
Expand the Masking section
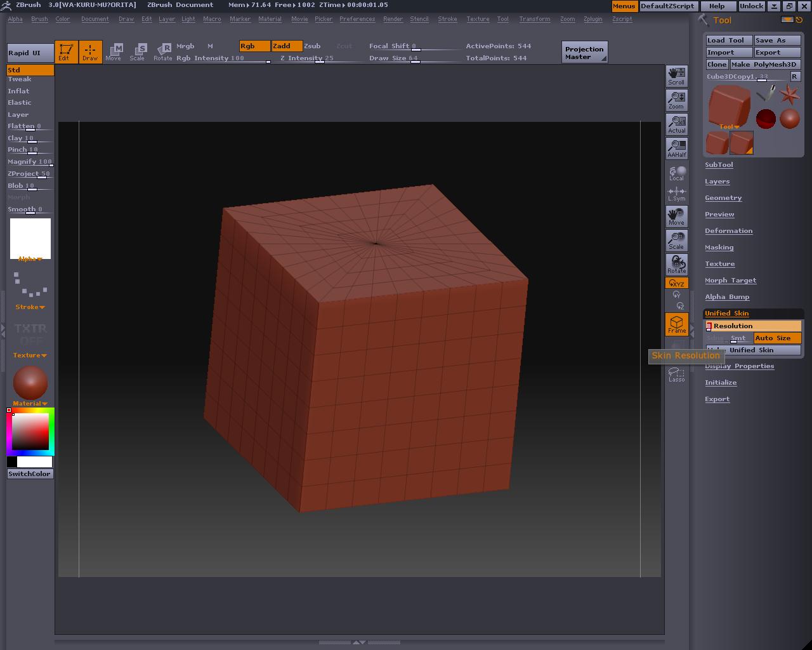[x=719, y=248]
